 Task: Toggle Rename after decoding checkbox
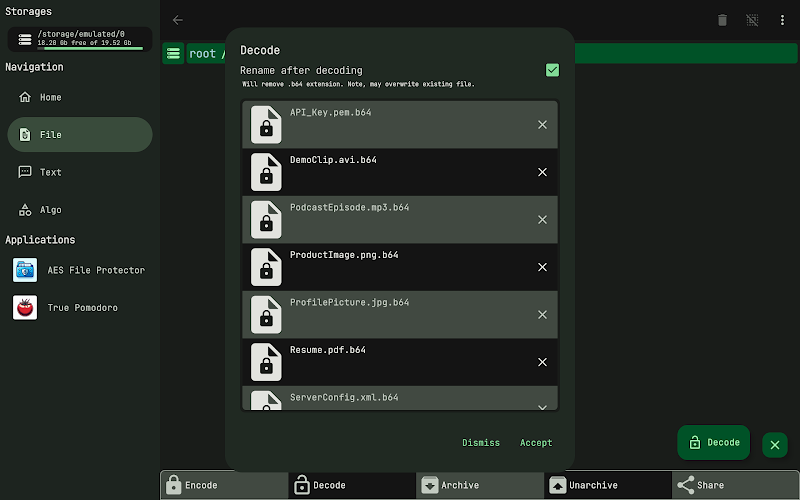tap(552, 70)
